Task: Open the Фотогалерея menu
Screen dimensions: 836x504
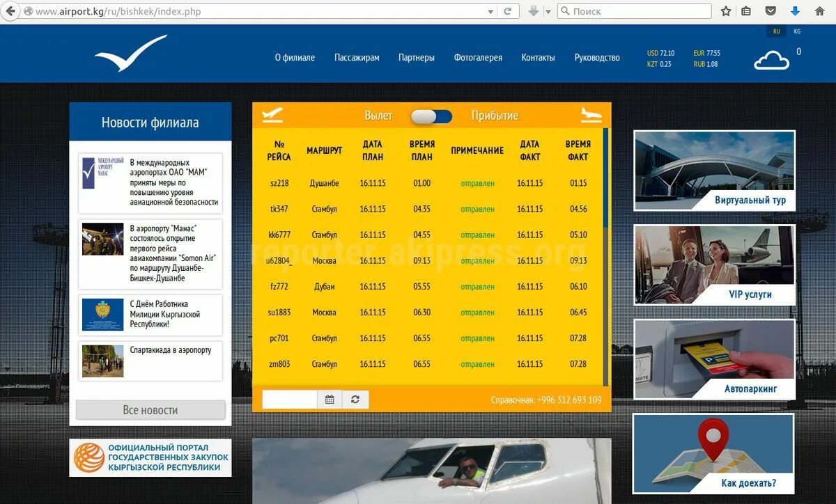Action: click(x=478, y=58)
